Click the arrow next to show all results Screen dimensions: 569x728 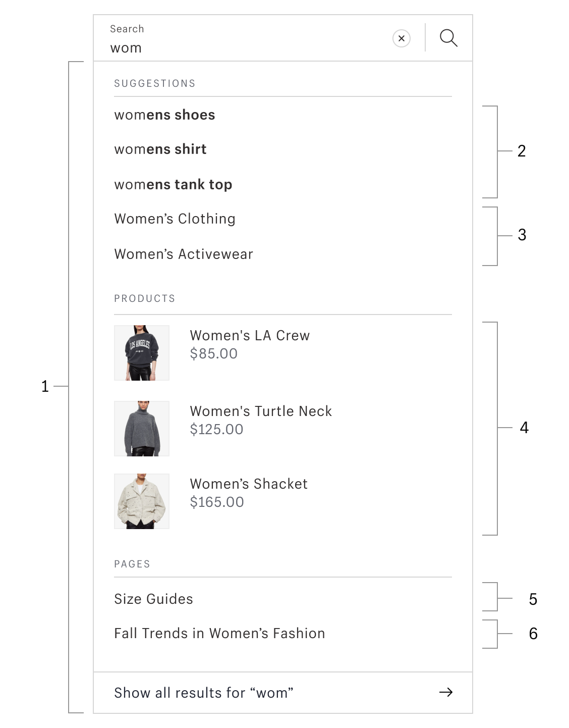(446, 692)
